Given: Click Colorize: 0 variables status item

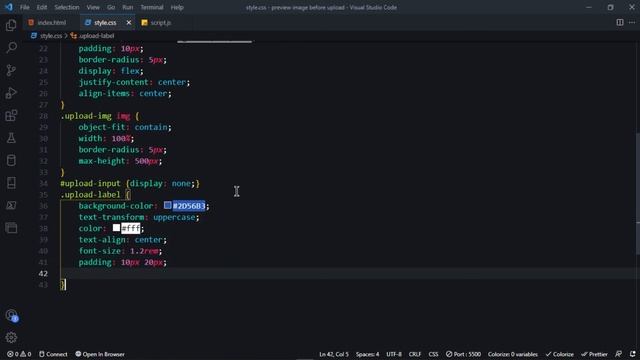Looking at the screenshot, I should coord(513,354).
